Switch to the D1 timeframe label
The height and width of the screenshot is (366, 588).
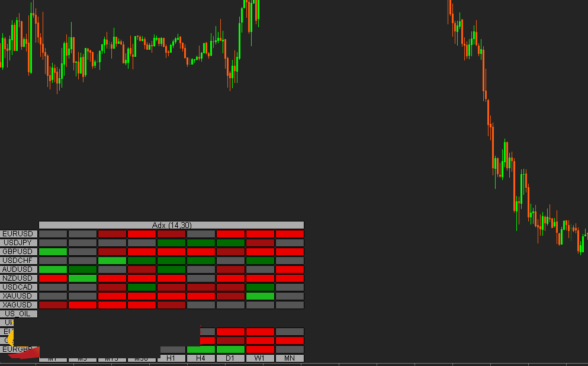coord(230,358)
